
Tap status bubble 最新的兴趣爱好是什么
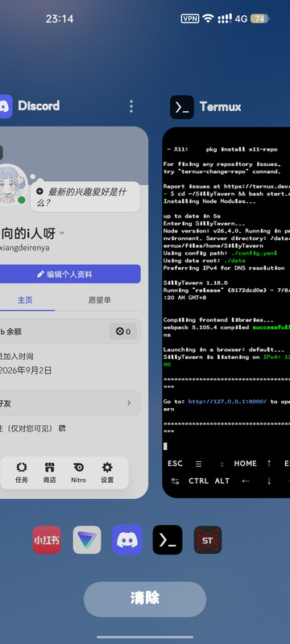[86, 197]
